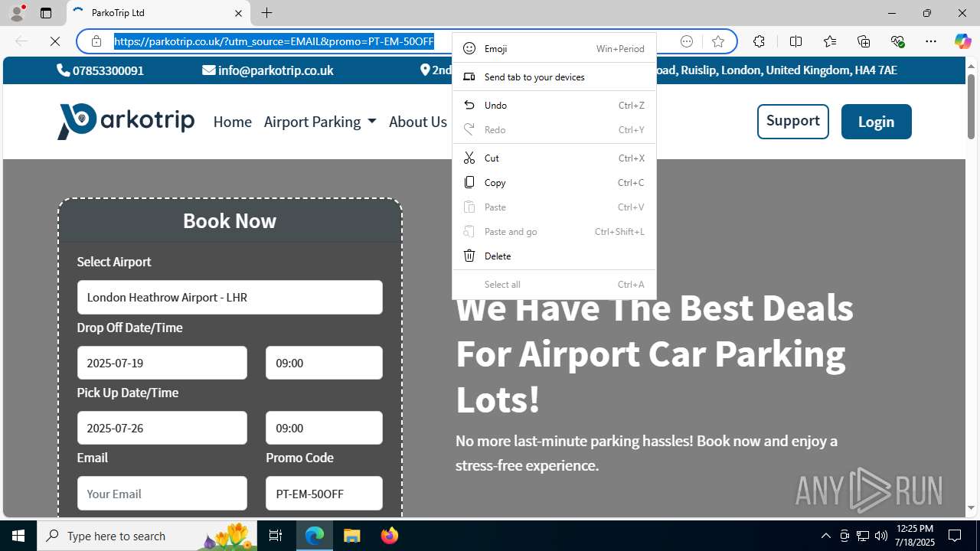Click page scrollbar down arrow
980x551 pixels.
pos(972,507)
